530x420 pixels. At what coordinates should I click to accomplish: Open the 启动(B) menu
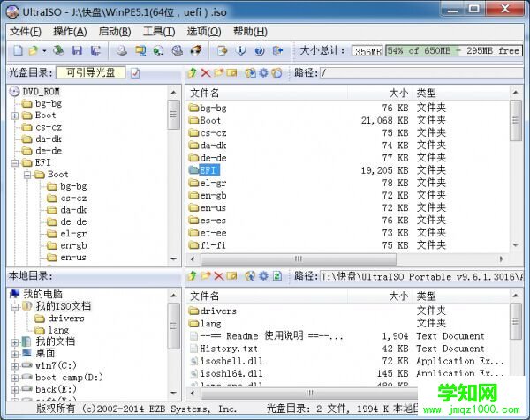pos(115,32)
